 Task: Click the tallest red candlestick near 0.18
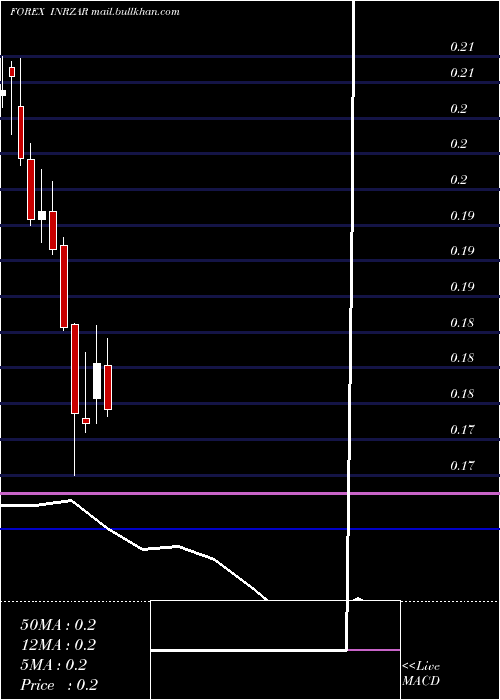tap(75, 369)
